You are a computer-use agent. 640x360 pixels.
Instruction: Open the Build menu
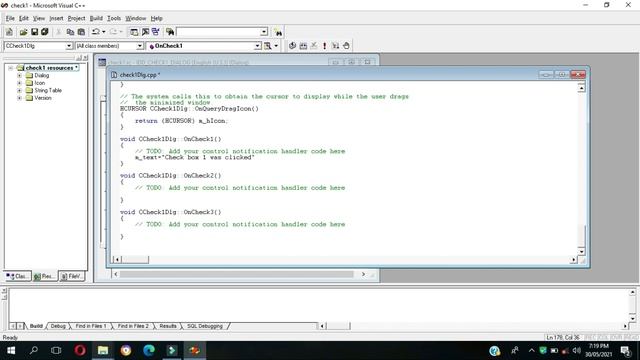[96, 18]
